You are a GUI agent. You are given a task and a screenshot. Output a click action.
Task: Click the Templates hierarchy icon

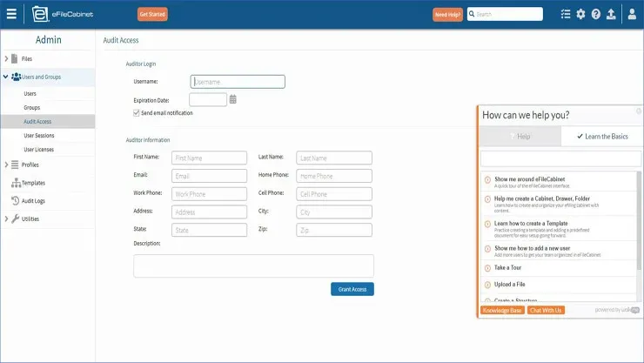coord(16,183)
